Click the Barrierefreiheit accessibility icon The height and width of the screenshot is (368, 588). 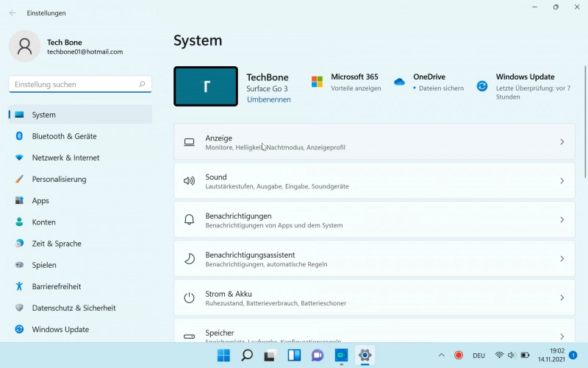coord(19,286)
